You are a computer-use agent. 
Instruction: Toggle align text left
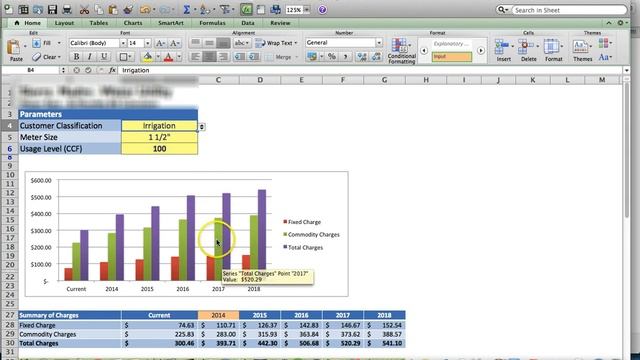coord(196,57)
